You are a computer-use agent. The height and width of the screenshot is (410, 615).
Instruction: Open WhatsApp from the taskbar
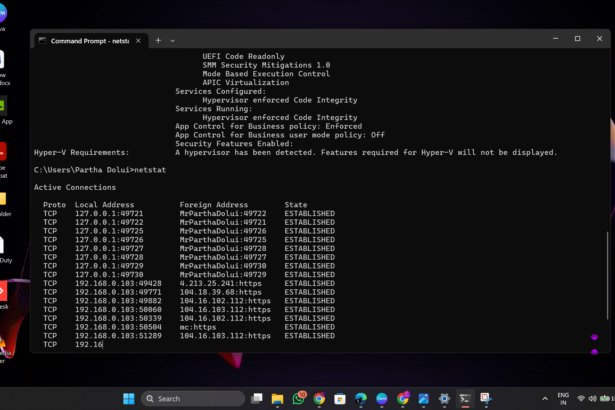pos(298,399)
